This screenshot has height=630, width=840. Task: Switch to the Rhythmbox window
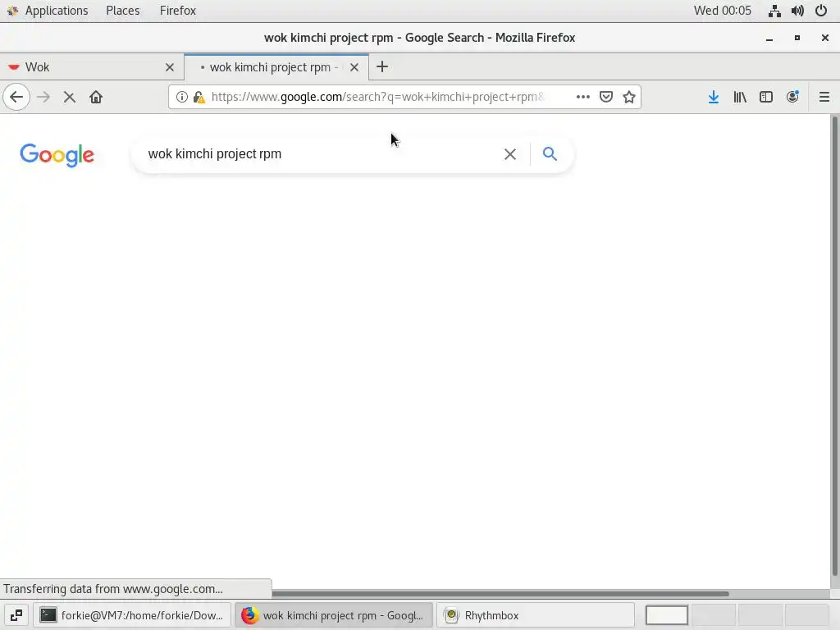[536, 615]
